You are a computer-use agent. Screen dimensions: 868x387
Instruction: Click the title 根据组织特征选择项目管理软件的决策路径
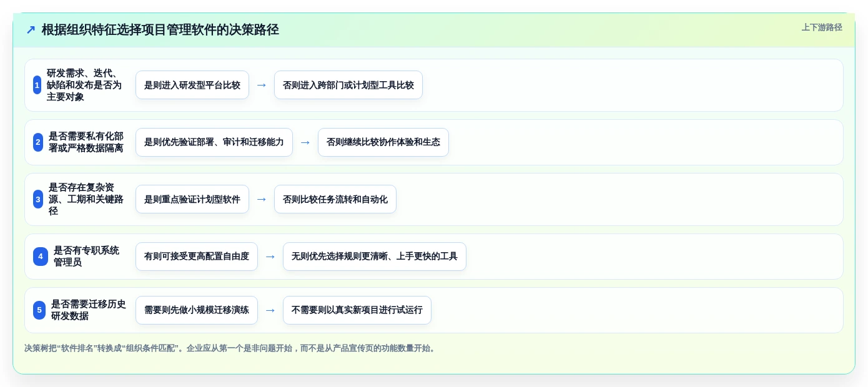[160, 30]
